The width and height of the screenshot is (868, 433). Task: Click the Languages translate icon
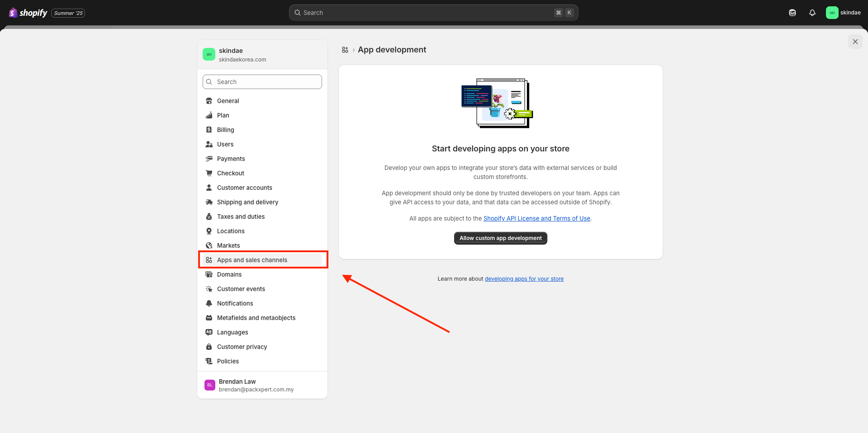tap(209, 332)
